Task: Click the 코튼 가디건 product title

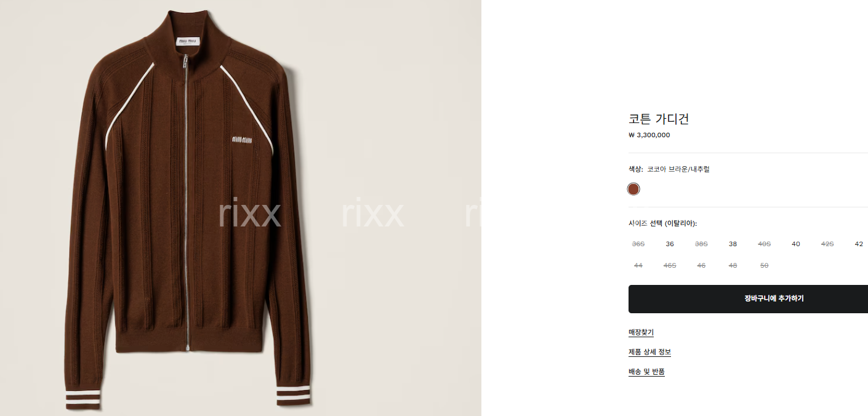Action: (x=658, y=119)
